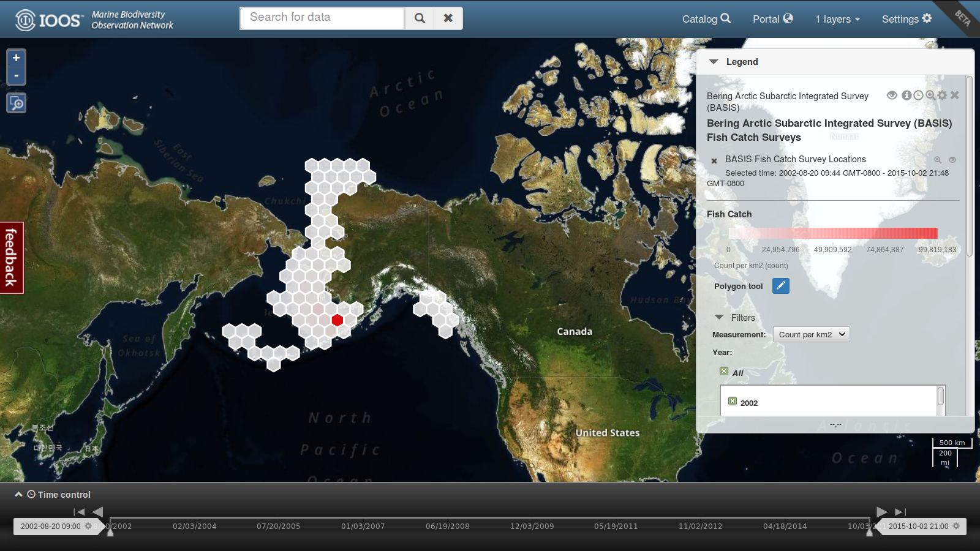The width and height of the screenshot is (980, 551).
Task: Open layer info for BASIS survey
Action: point(906,96)
